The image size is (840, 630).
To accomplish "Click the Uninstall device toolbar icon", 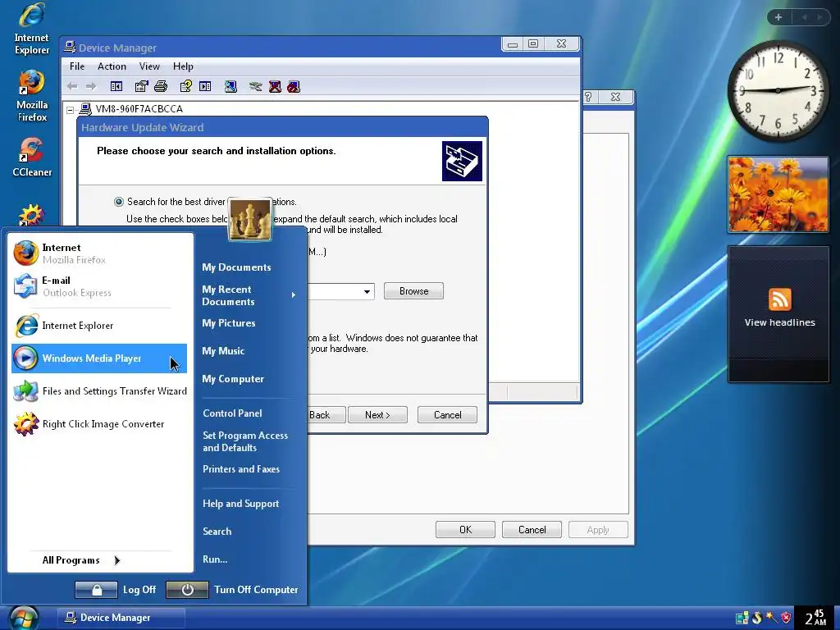I will [275, 86].
